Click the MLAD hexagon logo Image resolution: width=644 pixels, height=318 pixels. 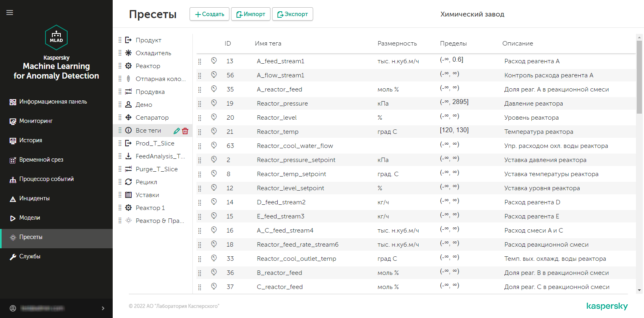coord(56,37)
